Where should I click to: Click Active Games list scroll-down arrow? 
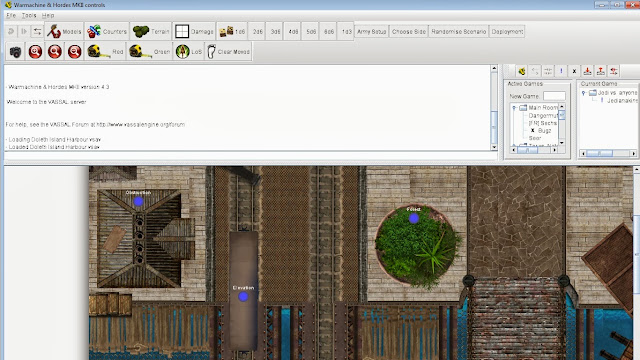tap(562, 143)
